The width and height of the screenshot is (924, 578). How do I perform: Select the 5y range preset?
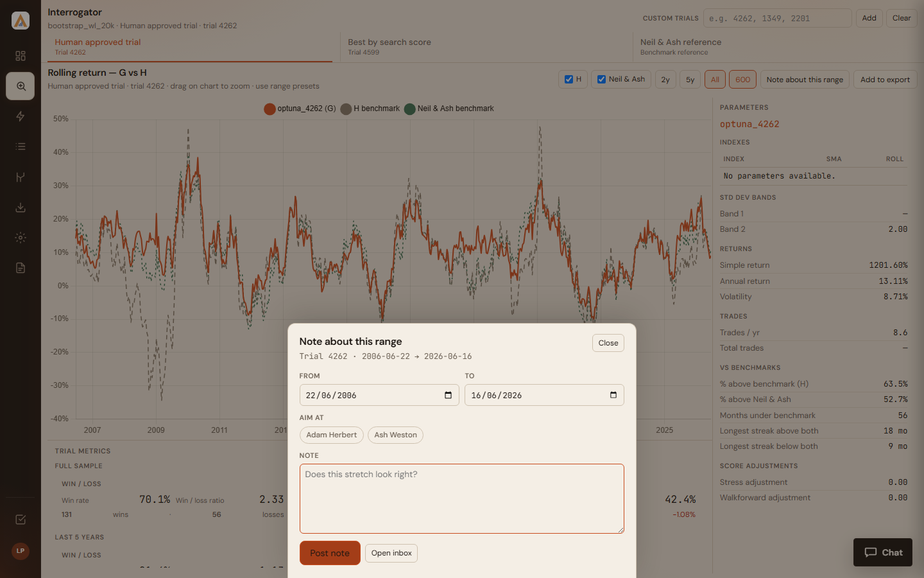[x=690, y=80]
